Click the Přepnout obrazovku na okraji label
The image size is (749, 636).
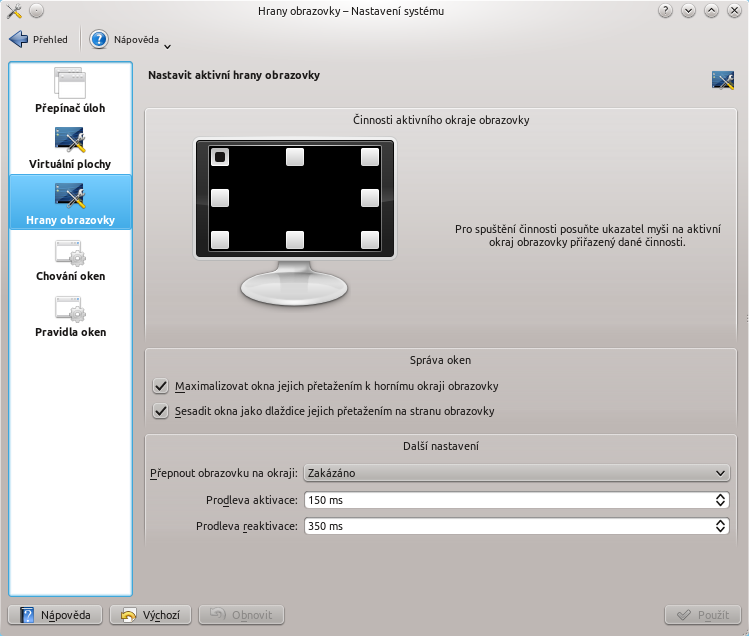coord(224,473)
